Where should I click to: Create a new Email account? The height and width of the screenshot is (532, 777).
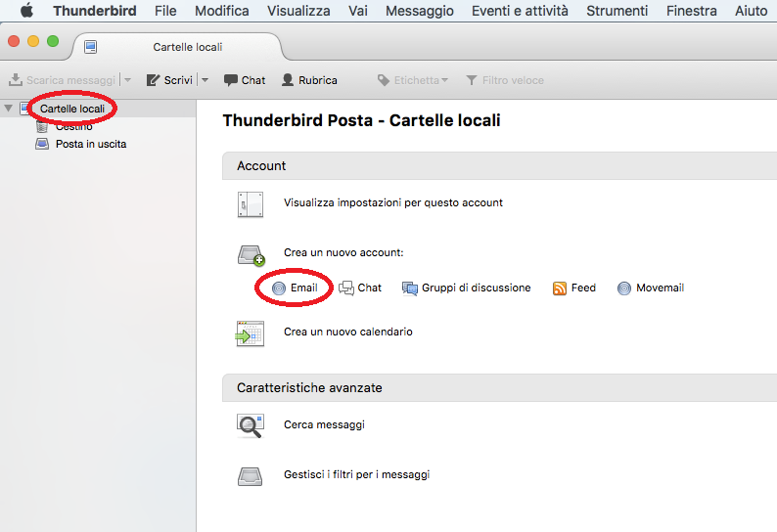click(303, 288)
